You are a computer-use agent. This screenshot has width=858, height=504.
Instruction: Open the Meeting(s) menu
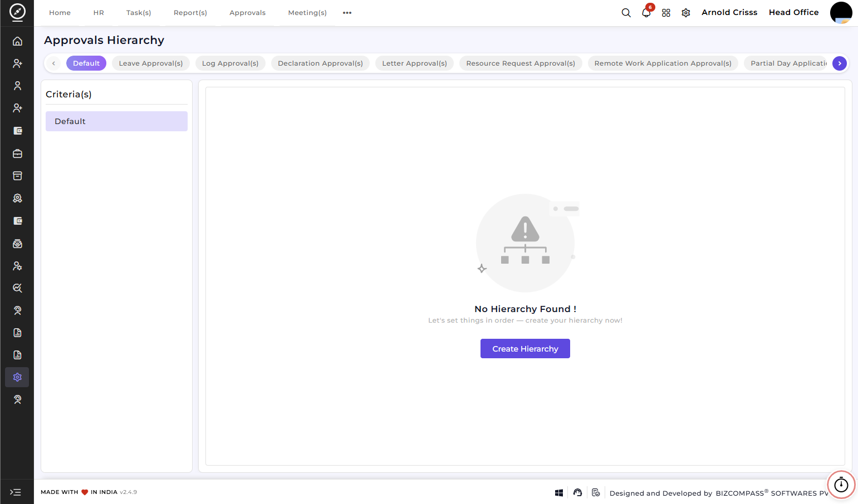(307, 13)
